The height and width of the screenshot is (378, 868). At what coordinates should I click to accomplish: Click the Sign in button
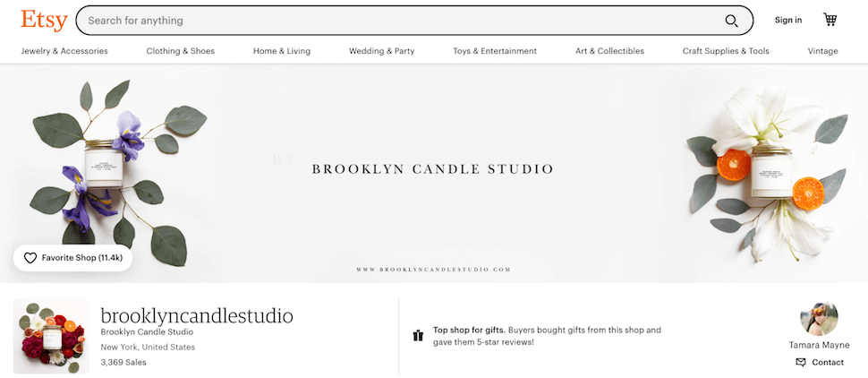(x=788, y=20)
